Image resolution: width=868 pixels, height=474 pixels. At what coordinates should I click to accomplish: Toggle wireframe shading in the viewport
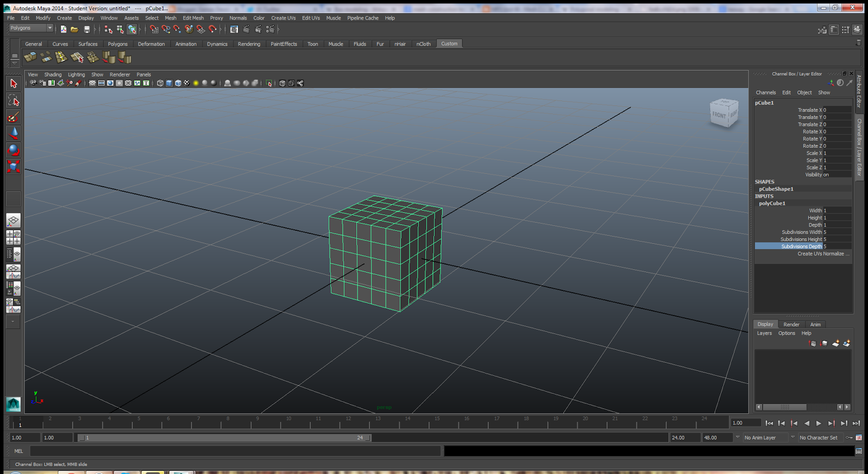(160, 83)
